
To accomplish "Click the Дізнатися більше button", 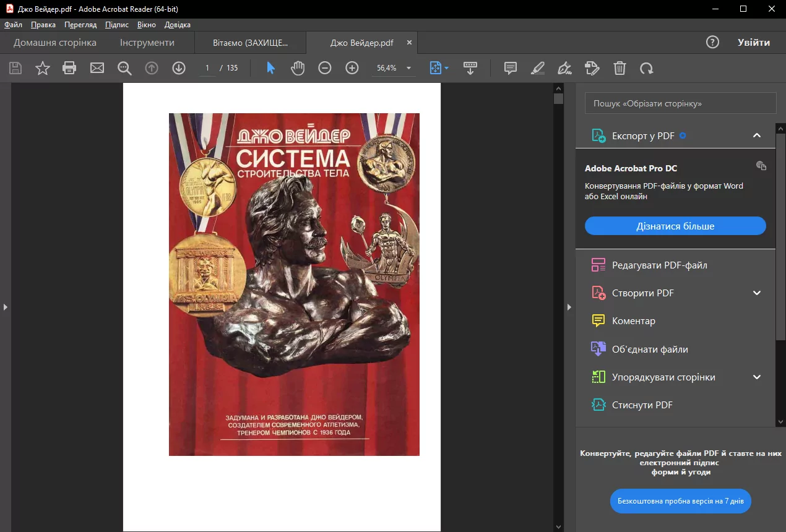I will click(x=675, y=226).
